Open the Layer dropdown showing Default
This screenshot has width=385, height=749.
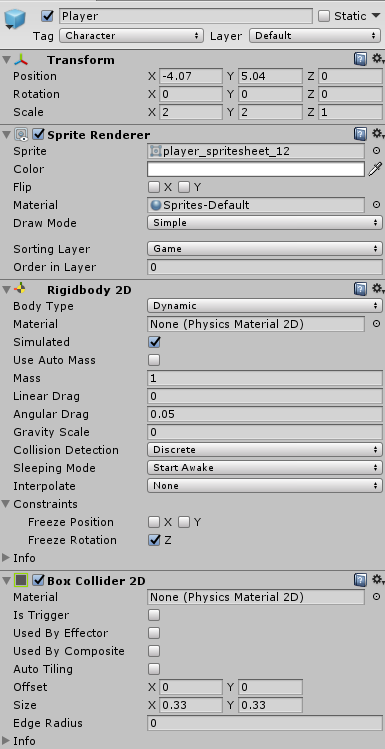click(x=315, y=35)
